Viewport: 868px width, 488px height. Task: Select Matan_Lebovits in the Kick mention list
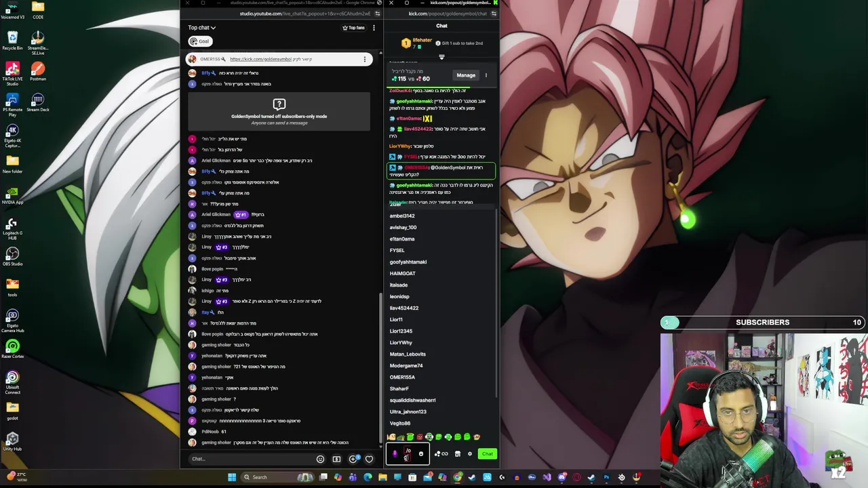[408, 354]
